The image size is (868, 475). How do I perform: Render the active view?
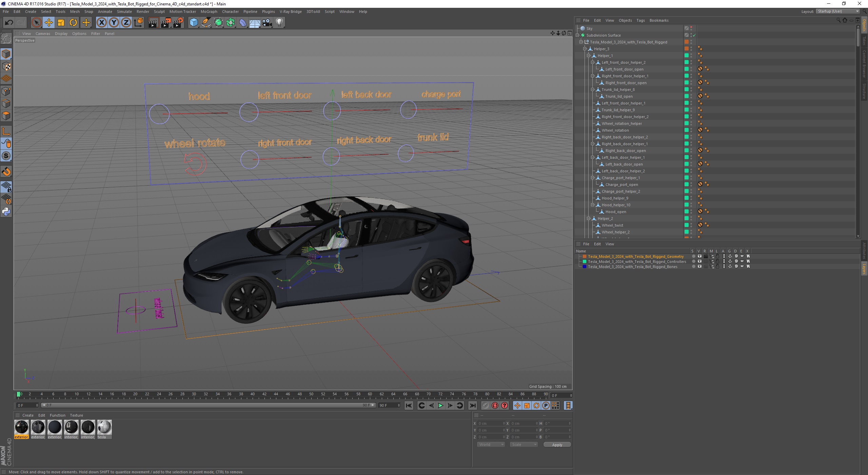(x=153, y=23)
